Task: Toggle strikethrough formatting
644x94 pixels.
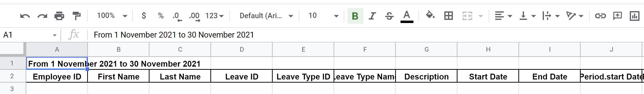Action: (x=389, y=16)
